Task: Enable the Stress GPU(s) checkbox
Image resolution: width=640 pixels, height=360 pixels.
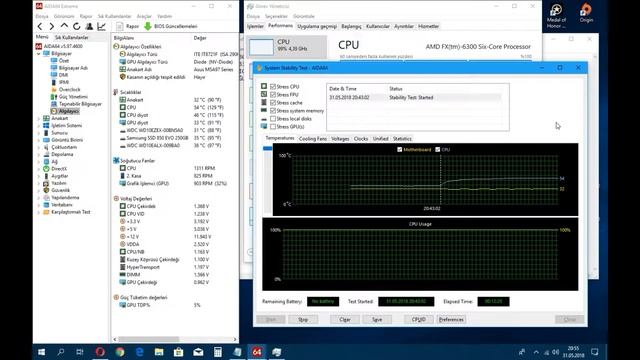Action: pos(273,127)
